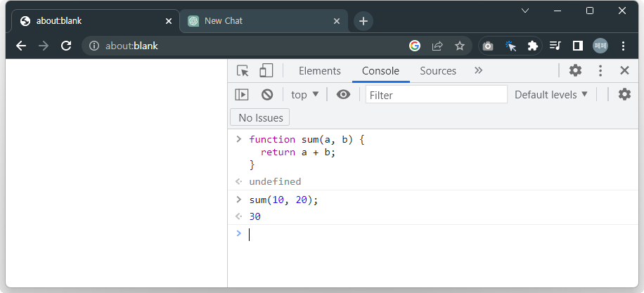The height and width of the screenshot is (293, 644).
Task: Toggle the browser side panel
Action: click(x=578, y=46)
